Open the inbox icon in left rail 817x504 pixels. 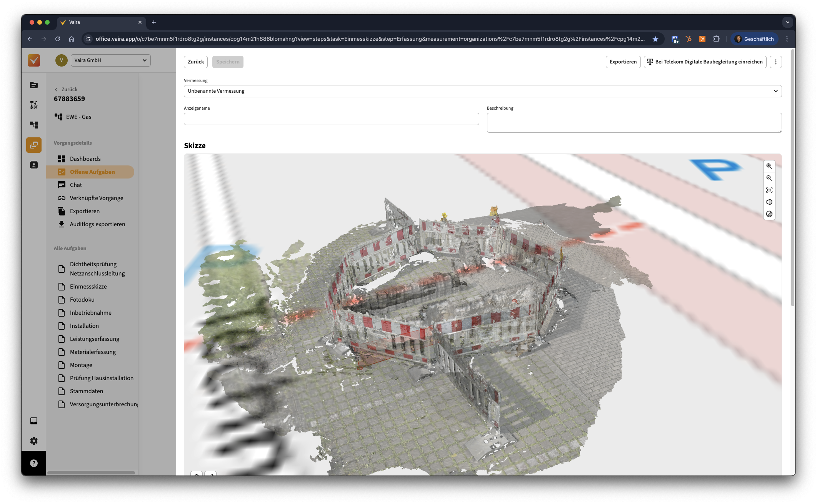(34, 421)
